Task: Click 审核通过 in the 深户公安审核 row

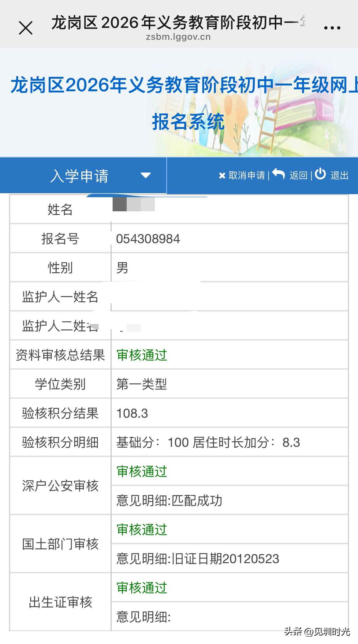Action: pyautogui.click(x=142, y=472)
